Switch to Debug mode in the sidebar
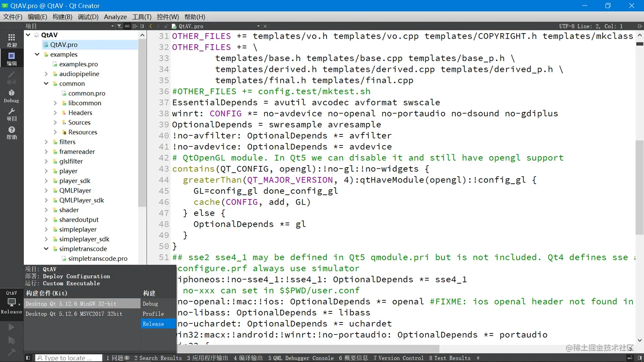This screenshot has width=644, height=362. (x=11, y=96)
